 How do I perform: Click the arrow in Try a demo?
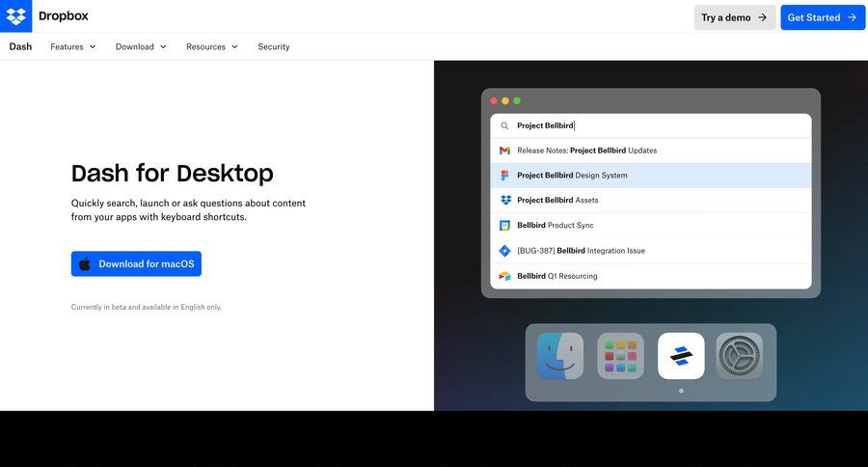click(x=762, y=17)
